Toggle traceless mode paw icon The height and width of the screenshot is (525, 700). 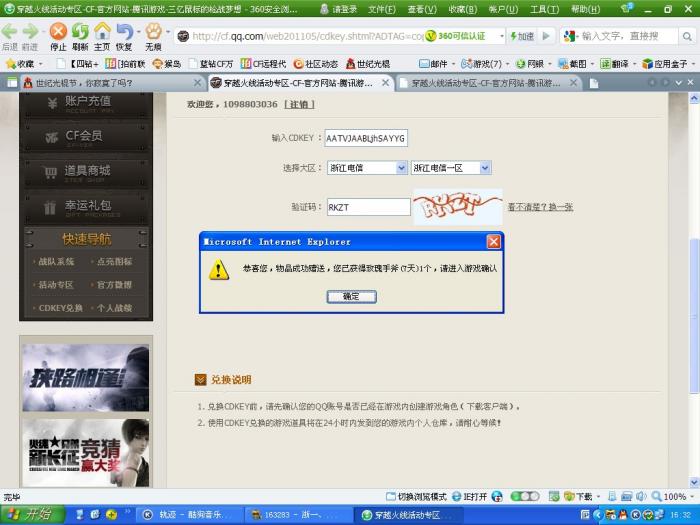click(x=153, y=31)
